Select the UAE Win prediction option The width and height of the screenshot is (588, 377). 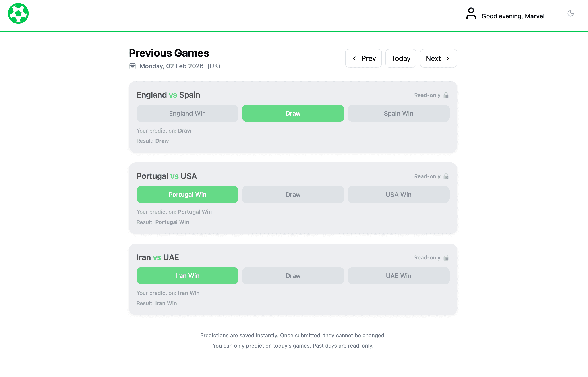pyautogui.click(x=398, y=276)
